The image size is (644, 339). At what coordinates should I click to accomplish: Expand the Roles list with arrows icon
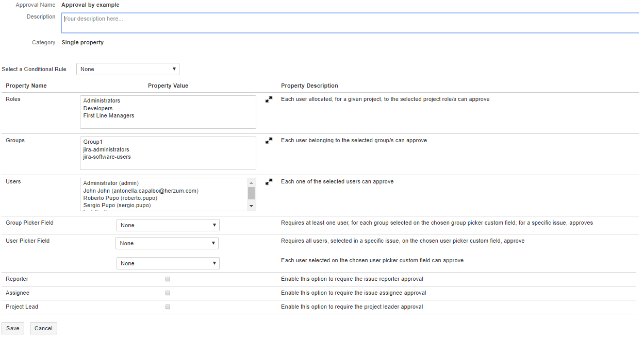269,99
